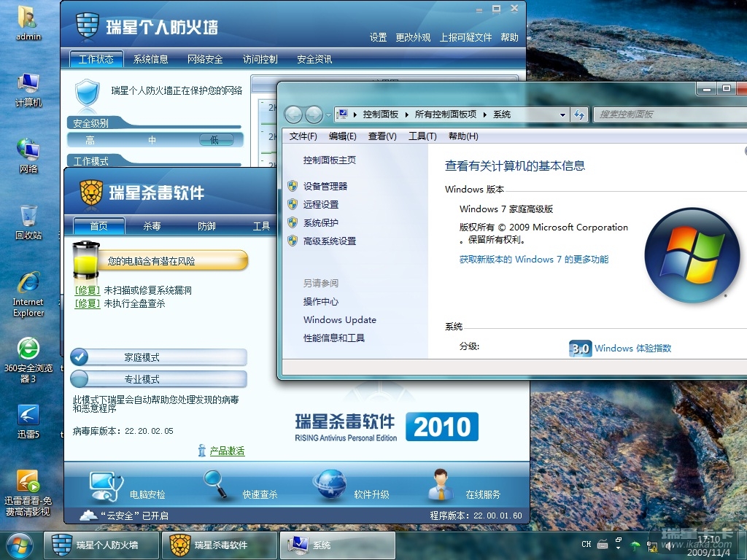Click 快速查杀 magnifier icon
The width and height of the screenshot is (747, 560).
pyautogui.click(x=215, y=484)
